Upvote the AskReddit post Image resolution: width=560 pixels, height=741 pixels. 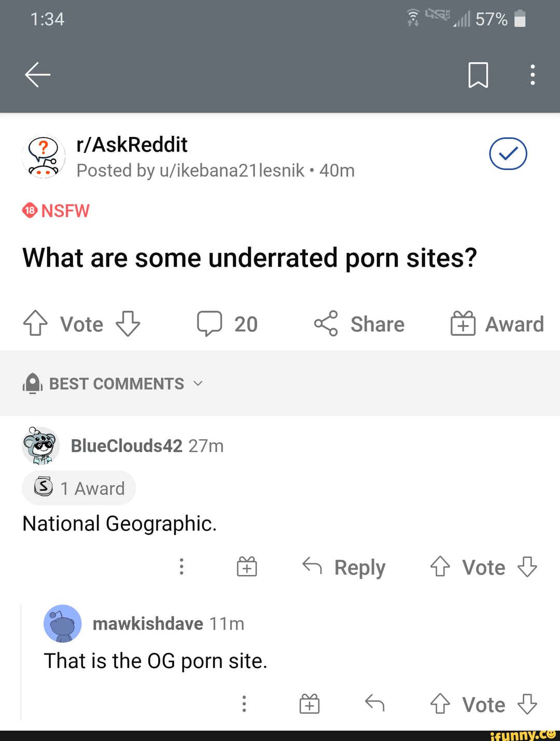pyautogui.click(x=35, y=324)
